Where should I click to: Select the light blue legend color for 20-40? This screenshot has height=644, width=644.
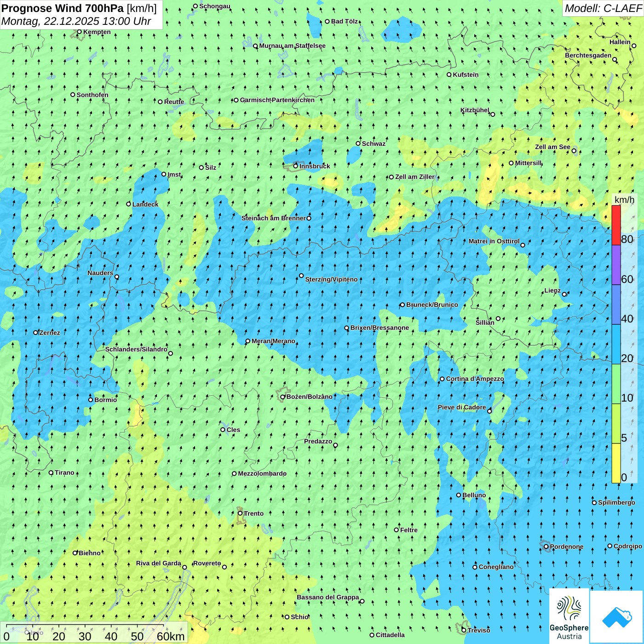616,345
